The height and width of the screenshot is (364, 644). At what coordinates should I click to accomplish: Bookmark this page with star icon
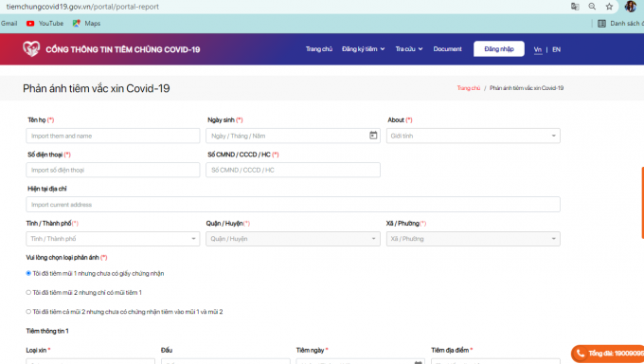(609, 7)
